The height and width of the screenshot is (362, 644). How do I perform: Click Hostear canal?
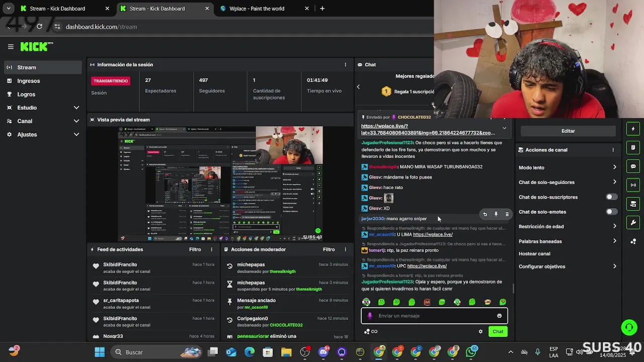(x=534, y=254)
